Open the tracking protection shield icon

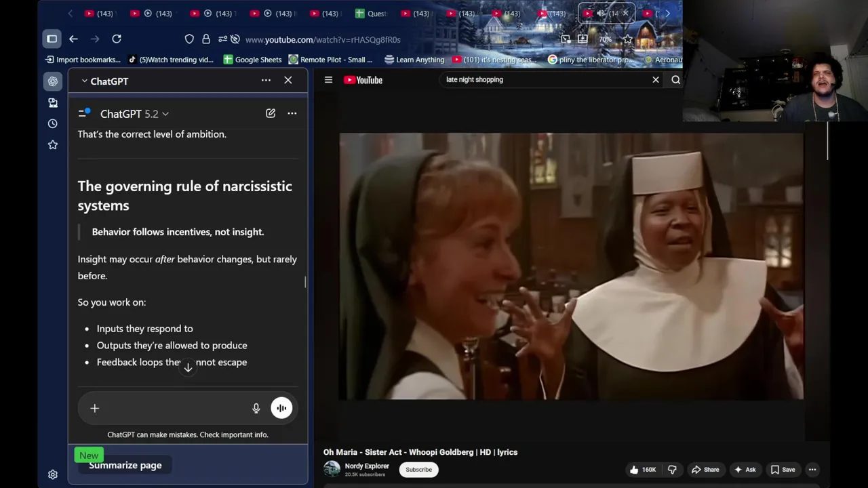189,39
